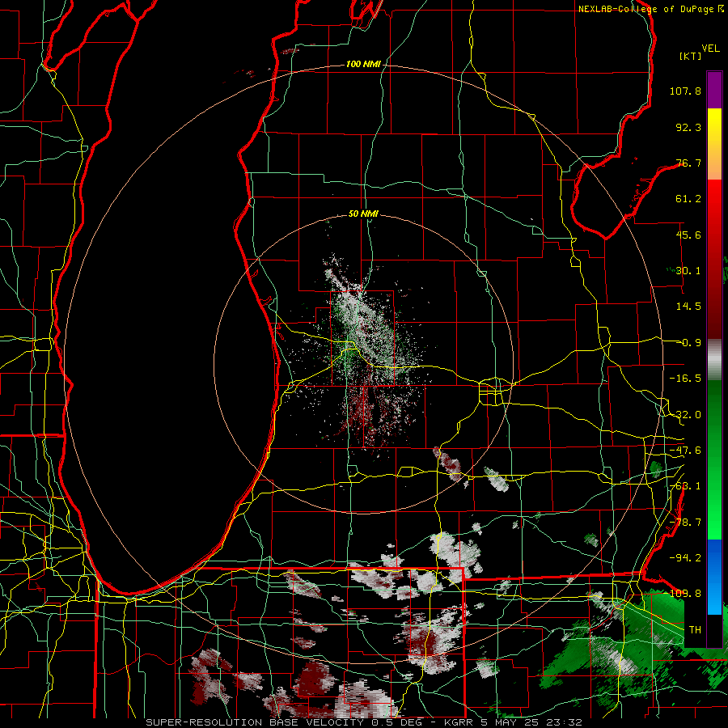Pick the yellow-orange colorbar segment
Screen dimensions: 728x728
click(714, 144)
